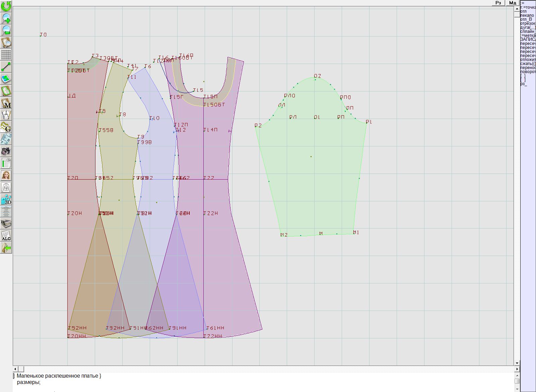Select the line segment tool
Screen dimensions: 536x392
[x=6, y=66]
